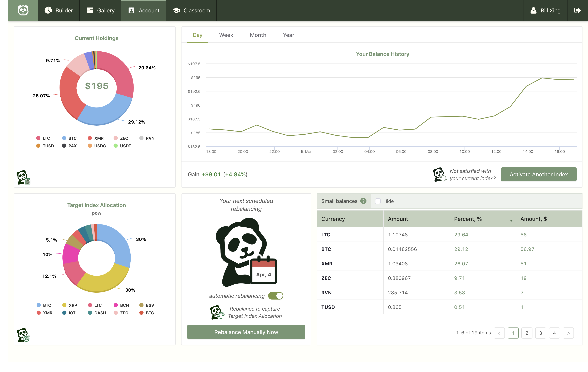Disable automatic rebalancing
This screenshot has height=372, width=588.
coord(275,296)
